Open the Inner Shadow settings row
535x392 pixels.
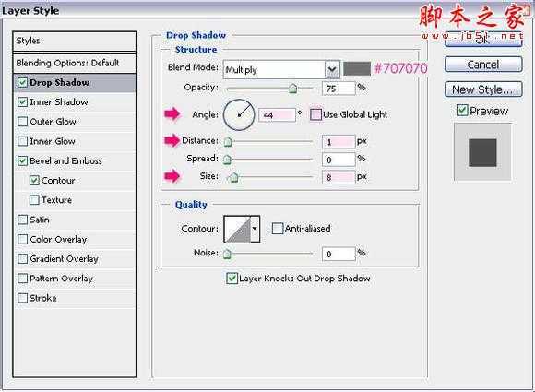[75, 102]
